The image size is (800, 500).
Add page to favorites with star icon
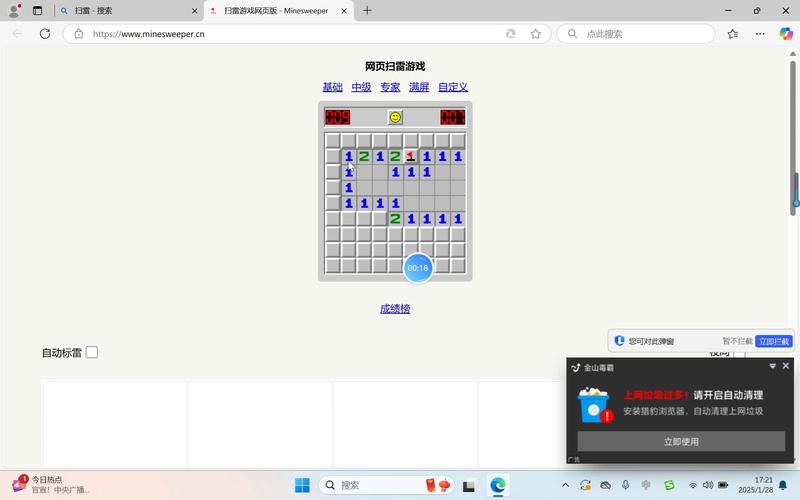(535, 34)
